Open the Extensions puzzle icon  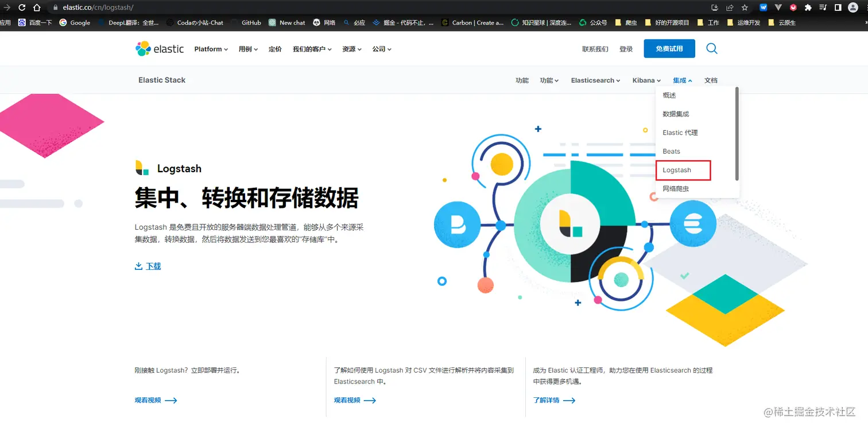click(808, 7)
